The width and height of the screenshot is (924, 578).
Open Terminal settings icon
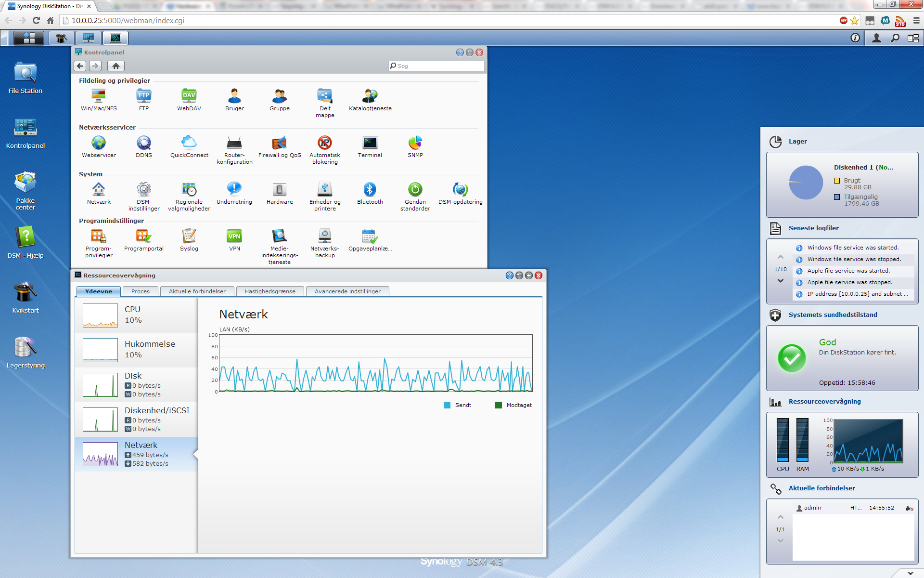tap(370, 146)
